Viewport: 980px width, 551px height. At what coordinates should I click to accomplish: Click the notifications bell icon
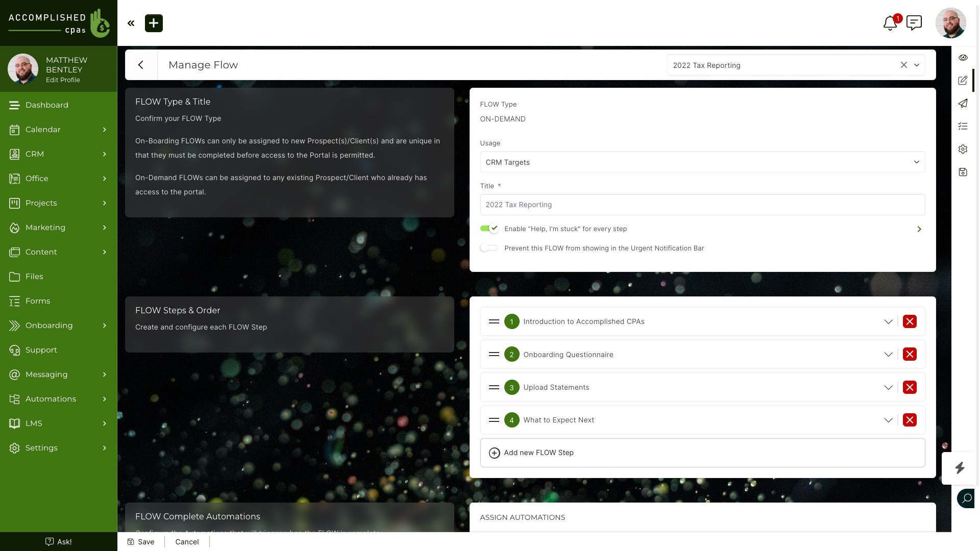click(890, 23)
